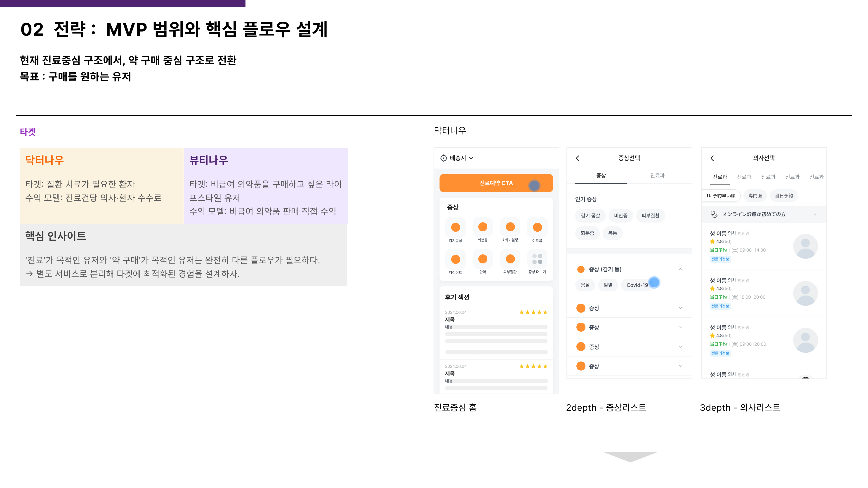Select the 몸살 chip
This screenshot has height=488, width=868.
pos(585,285)
